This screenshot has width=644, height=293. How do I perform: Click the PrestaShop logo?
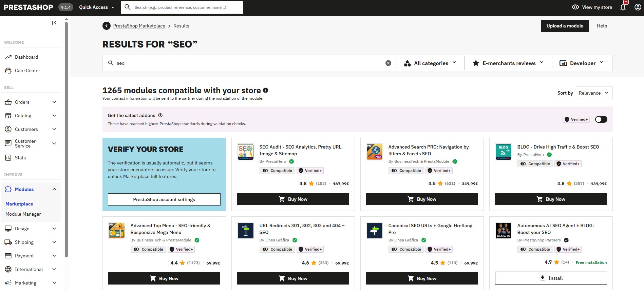(x=29, y=7)
